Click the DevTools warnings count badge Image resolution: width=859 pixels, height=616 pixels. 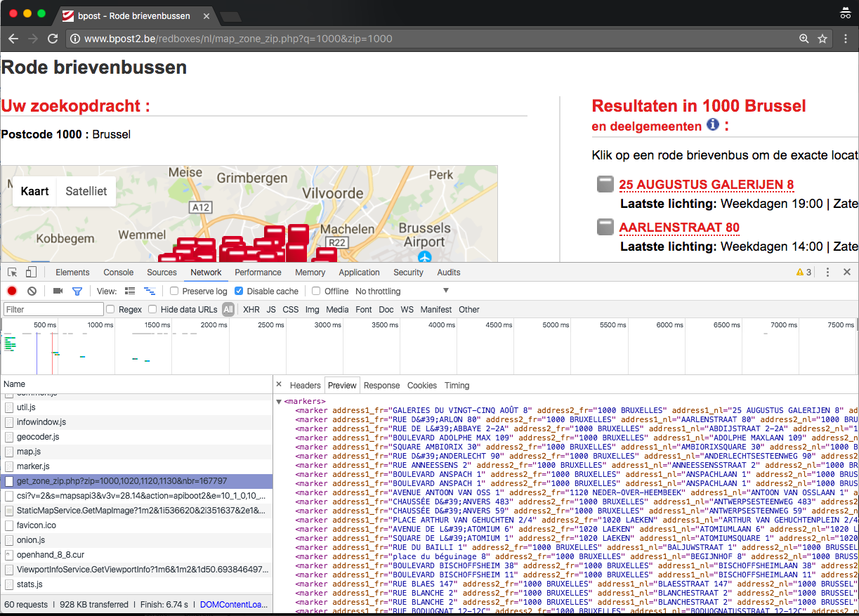point(804,273)
